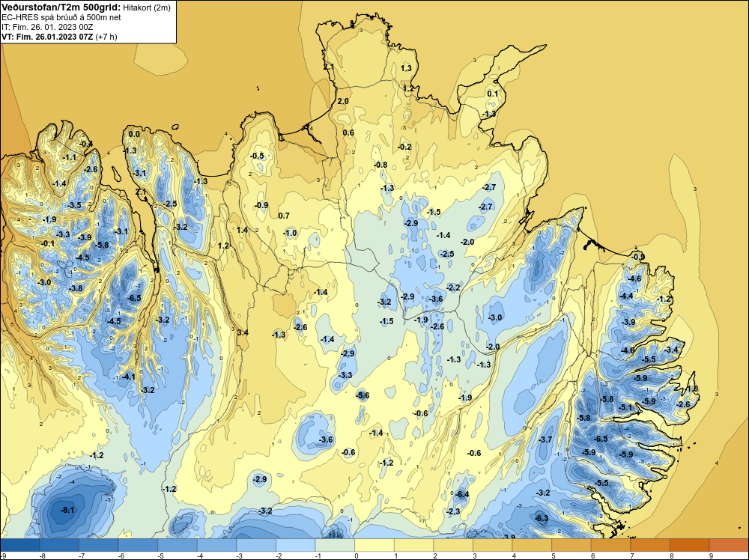Image resolution: width=749 pixels, height=560 pixels.
Task: Select the 'VT: Fim. 26.01.2023 07Z' line
Action: [x=48, y=37]
